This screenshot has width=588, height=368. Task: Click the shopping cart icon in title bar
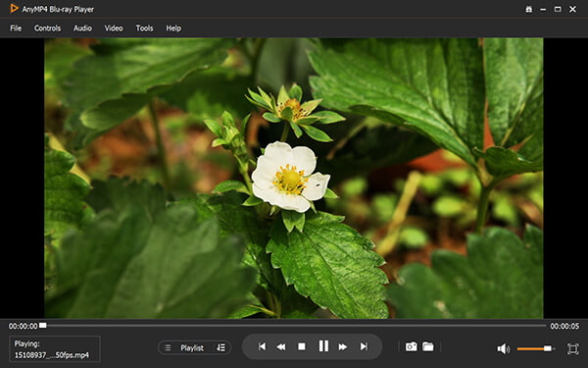tap(529, 10)
